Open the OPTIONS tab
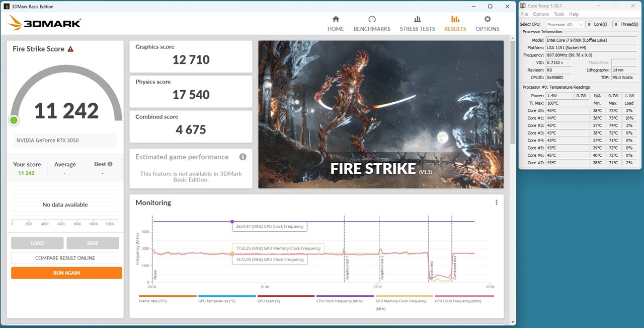 pos(487,24)
